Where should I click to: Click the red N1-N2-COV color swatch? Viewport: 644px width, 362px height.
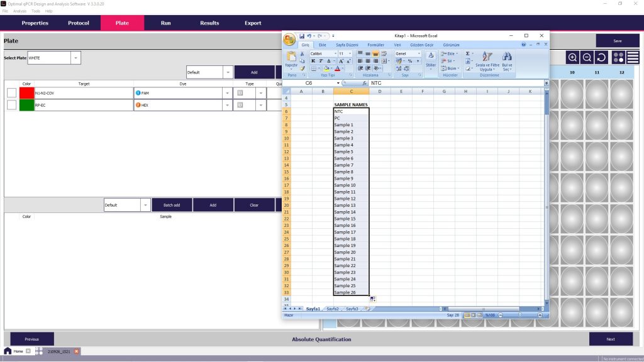[x=26, y=93]
